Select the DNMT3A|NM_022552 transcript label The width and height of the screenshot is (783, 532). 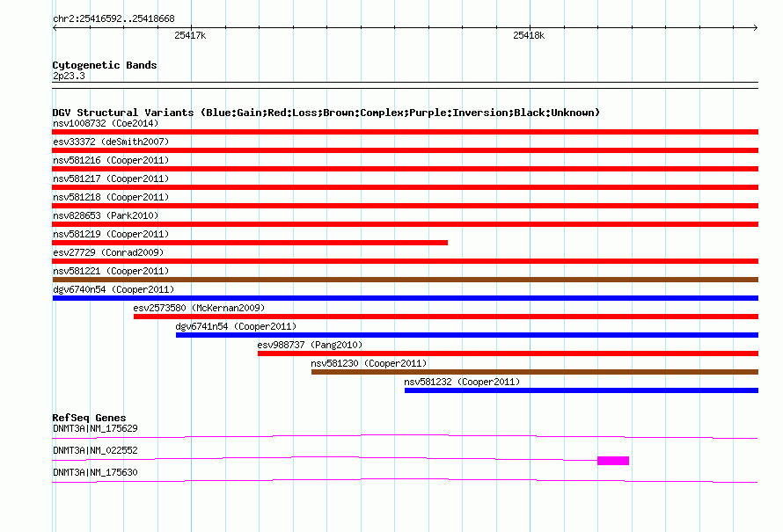pyautogui.click(x=95, y=450)
